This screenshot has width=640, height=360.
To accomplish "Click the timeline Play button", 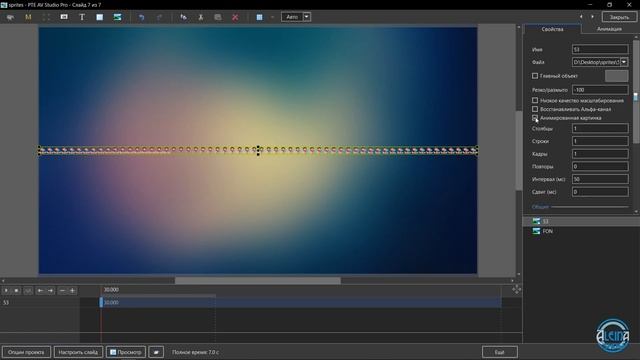I will (x=6, y=291).
